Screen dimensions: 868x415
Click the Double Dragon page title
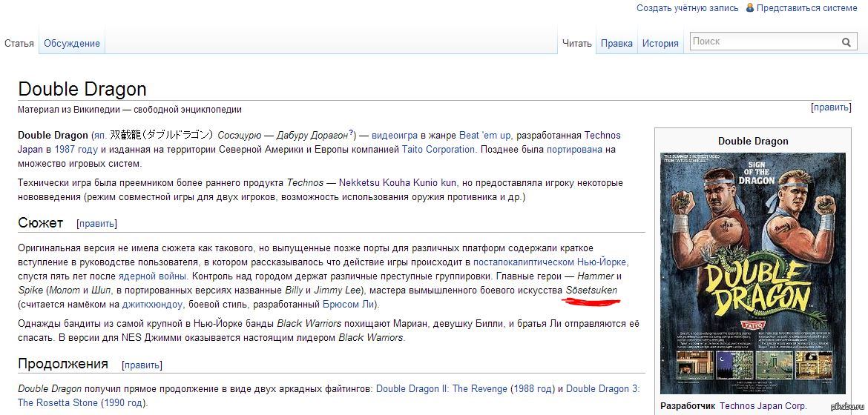pyautogui.click(x=82, y=89)
